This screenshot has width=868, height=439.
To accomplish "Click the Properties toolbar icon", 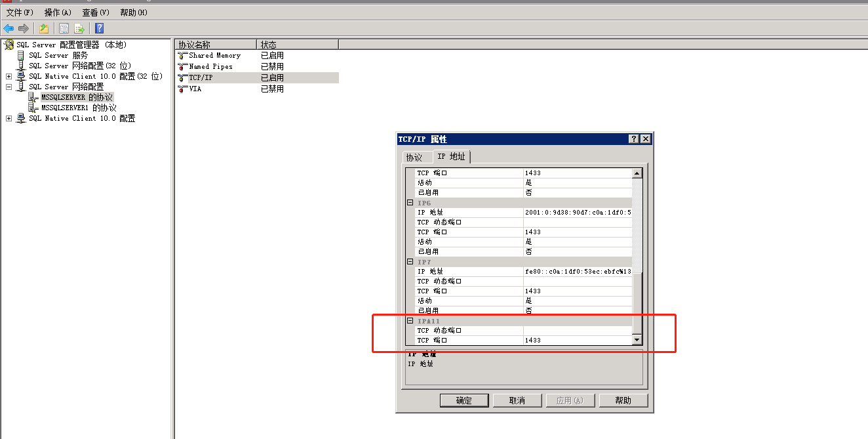I will [64, 28].
